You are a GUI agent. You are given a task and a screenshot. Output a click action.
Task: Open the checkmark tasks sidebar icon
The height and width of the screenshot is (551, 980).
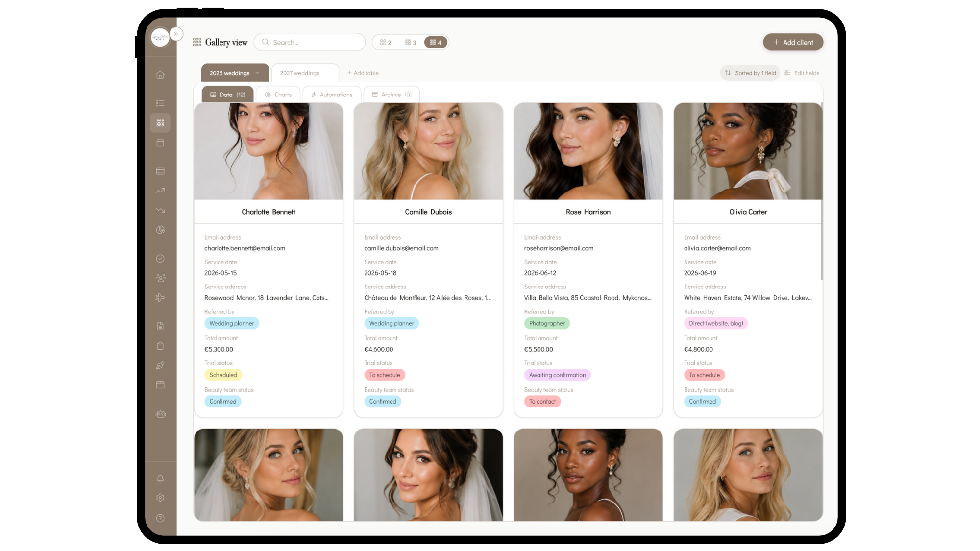160,258
